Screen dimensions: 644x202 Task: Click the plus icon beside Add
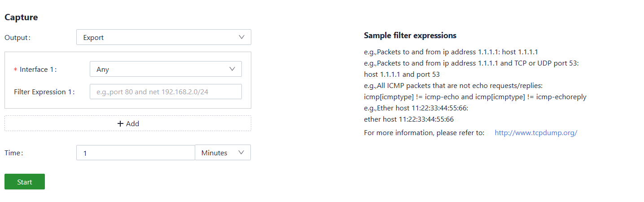coord(120,123)
